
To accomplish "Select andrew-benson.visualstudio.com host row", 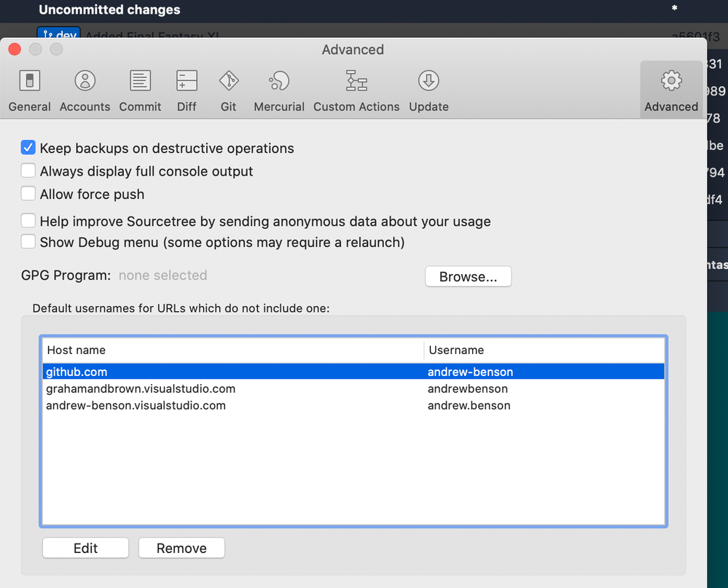I will (x=353, y=405).
